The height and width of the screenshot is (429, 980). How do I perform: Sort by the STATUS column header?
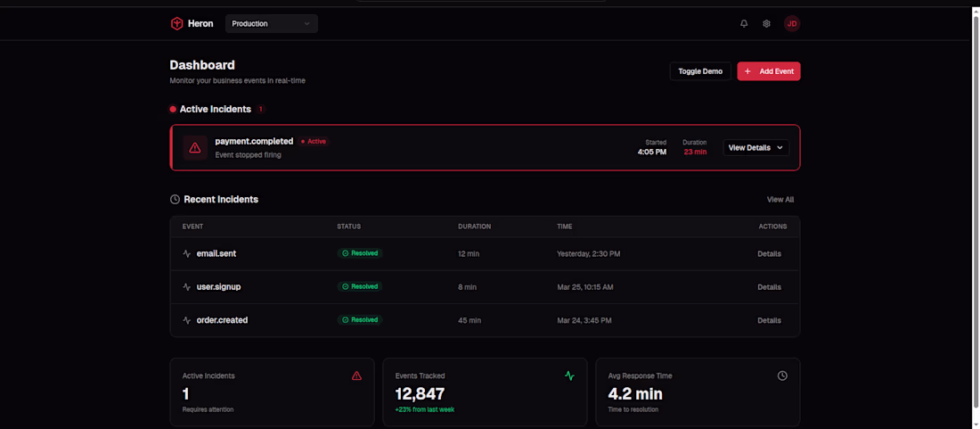pyautogui.click(x=348, y=227)
